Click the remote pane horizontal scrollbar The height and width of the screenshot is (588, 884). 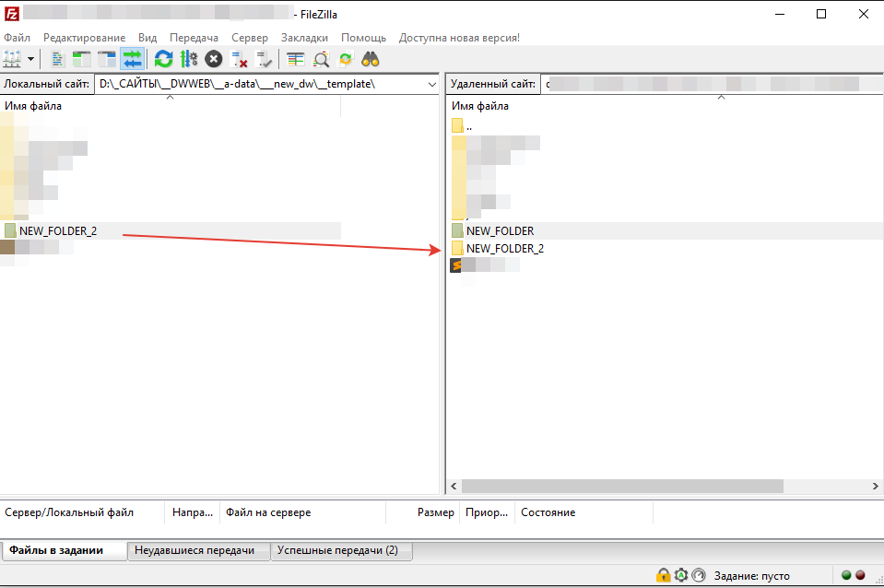622,486
